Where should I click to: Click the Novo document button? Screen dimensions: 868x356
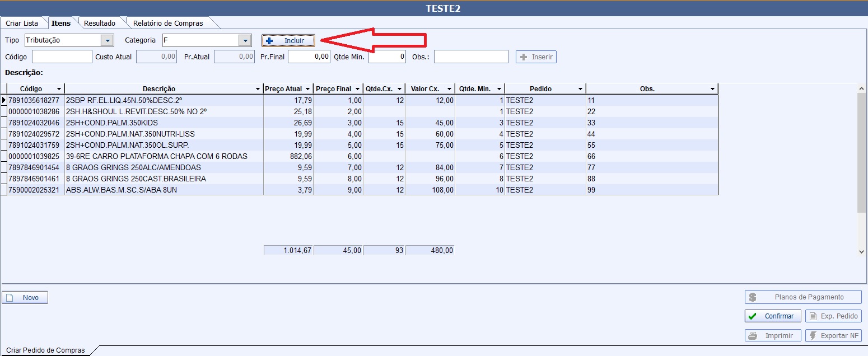tap(25, 298)
